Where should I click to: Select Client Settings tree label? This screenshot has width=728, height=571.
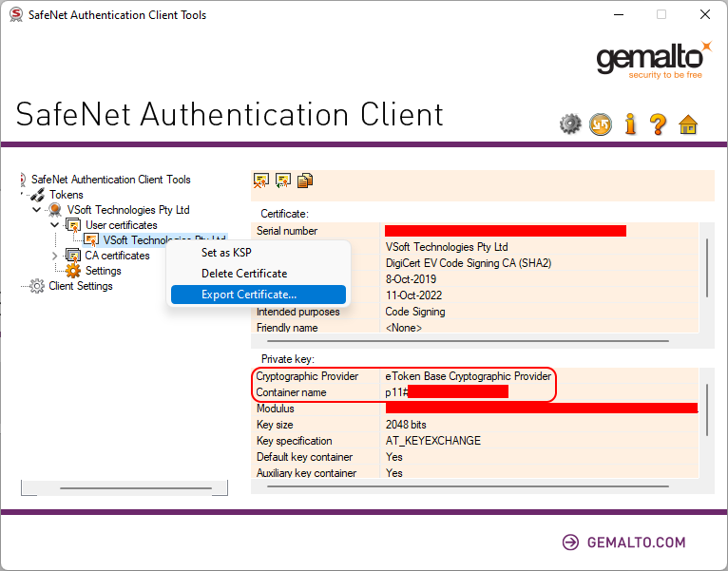(x=81, y=286)
